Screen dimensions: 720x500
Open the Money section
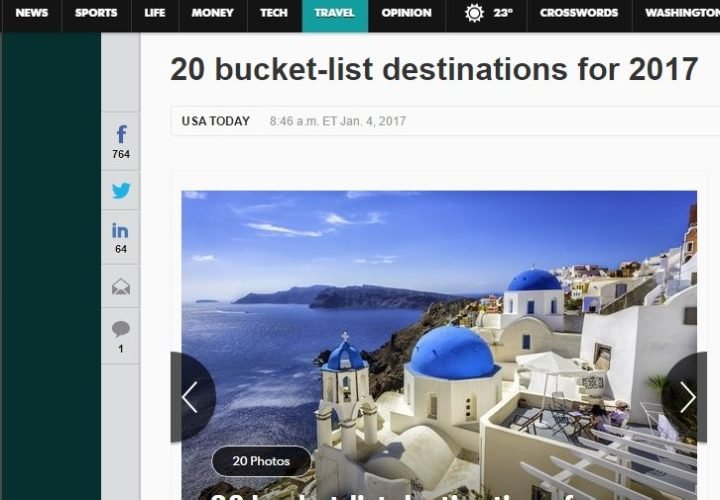[x=212, y=13]
